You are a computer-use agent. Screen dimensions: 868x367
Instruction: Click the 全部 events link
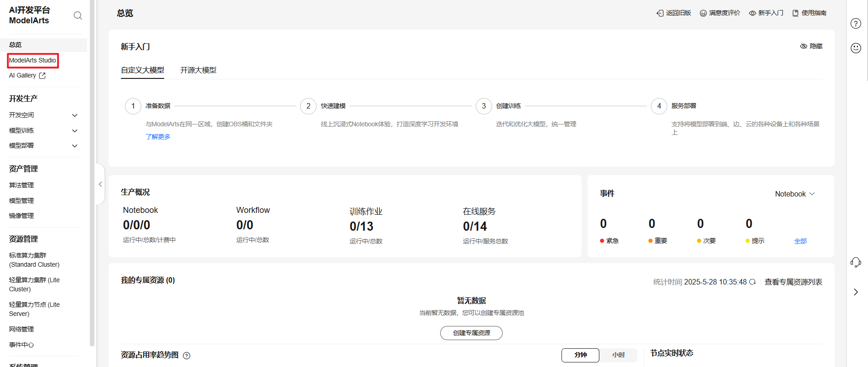point(800,241)
